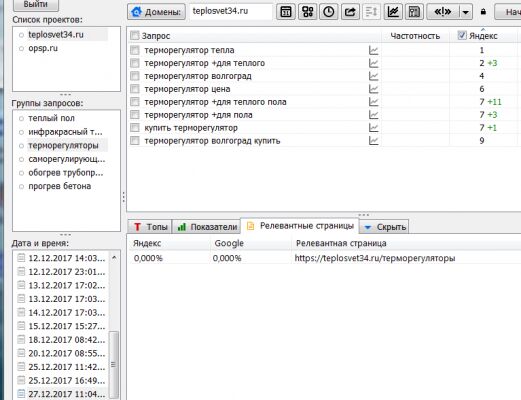This screenshot has width=521, height=400.
Task: Select the 15.12.2017 15:27 date entry
Action: [62, 326]
